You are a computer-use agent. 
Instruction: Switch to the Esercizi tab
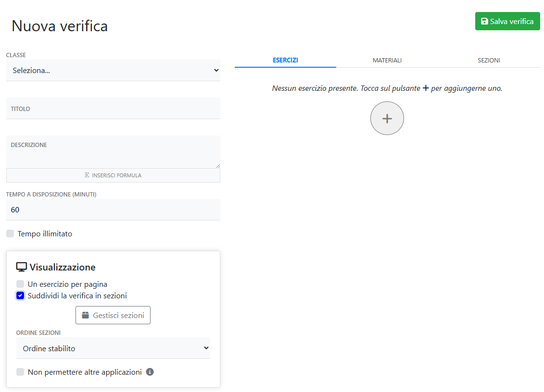tap(285, 61)
